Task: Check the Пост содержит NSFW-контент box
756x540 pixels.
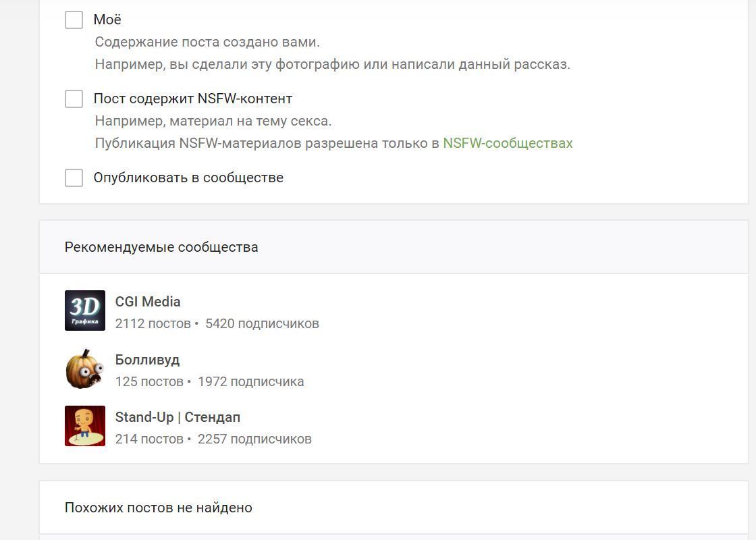Action: tap(74, 99)
